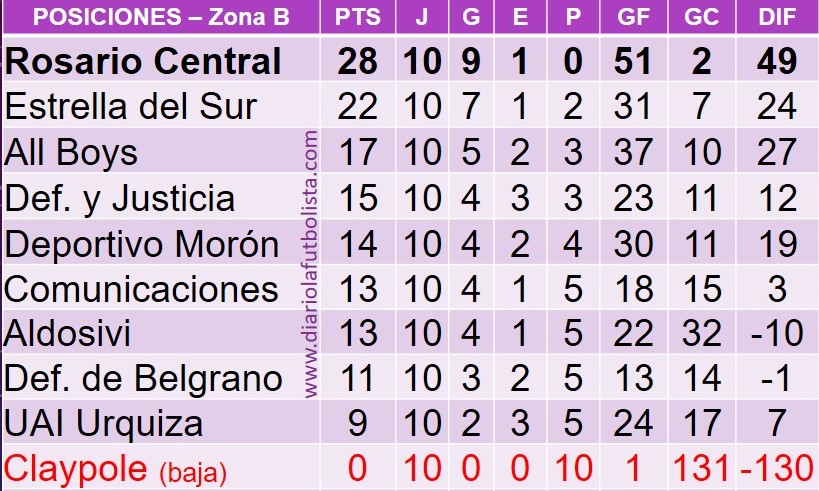Click the Comunicaciones team name
819x491 pixels.
point(141,289)
